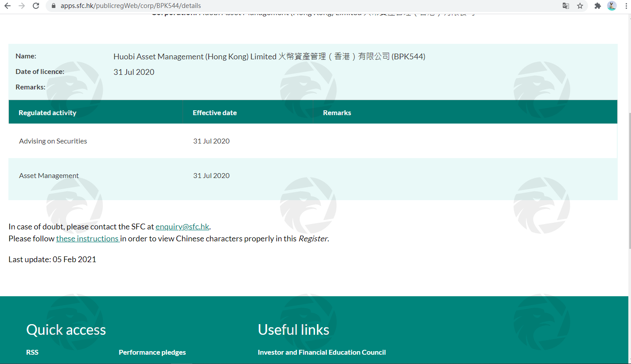
Task: Click the lock site-info icon
Action: click(54, 6)
